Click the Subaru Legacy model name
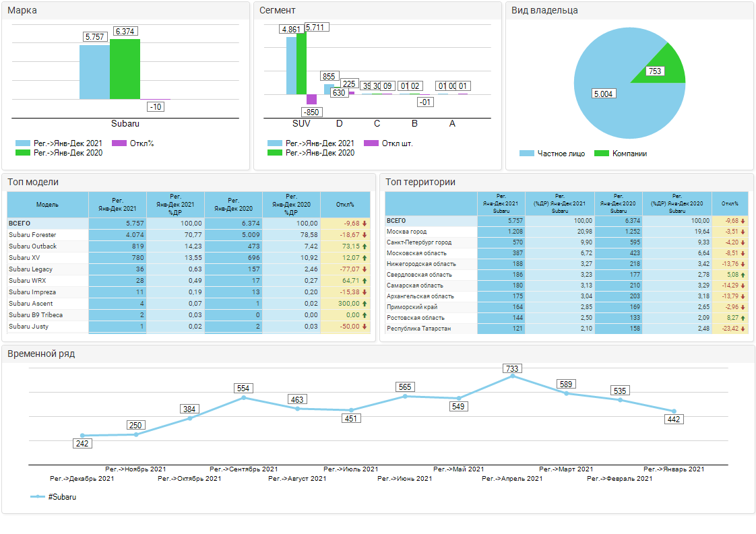 (30, 269)
